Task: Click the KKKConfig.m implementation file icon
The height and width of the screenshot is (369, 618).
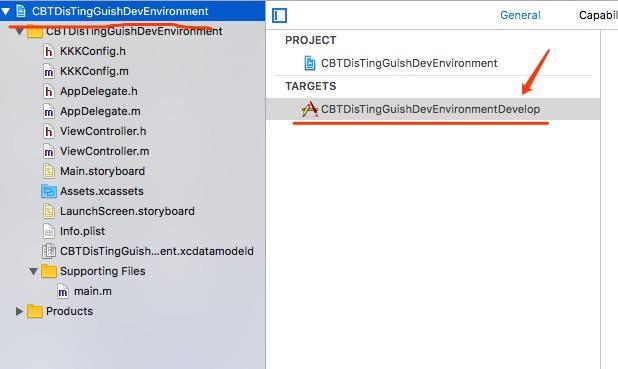Action: click(48, 71)
